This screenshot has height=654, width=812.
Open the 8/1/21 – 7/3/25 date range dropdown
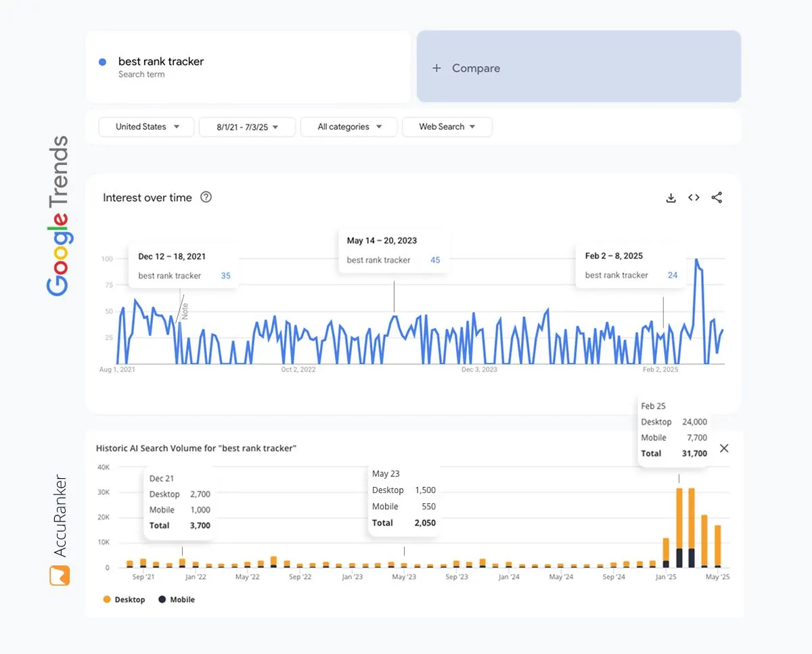click(x=247, y=126)
